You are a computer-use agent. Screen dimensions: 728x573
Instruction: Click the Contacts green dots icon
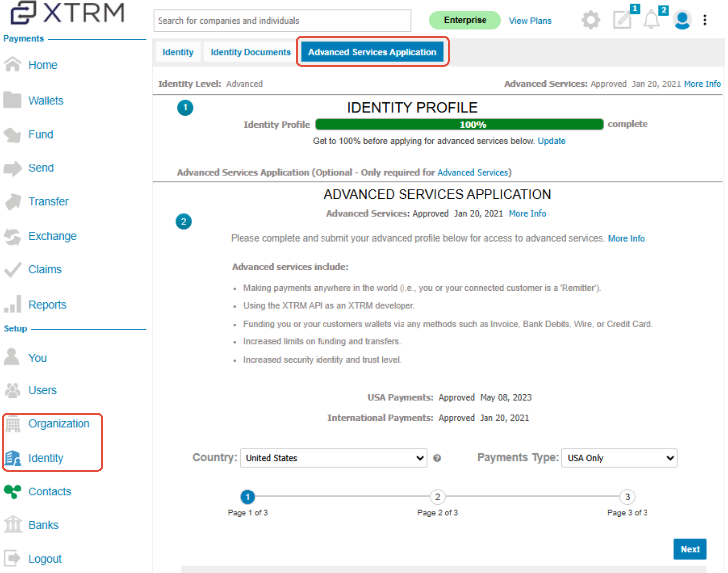pyautogui.click(x=12, y=491)
